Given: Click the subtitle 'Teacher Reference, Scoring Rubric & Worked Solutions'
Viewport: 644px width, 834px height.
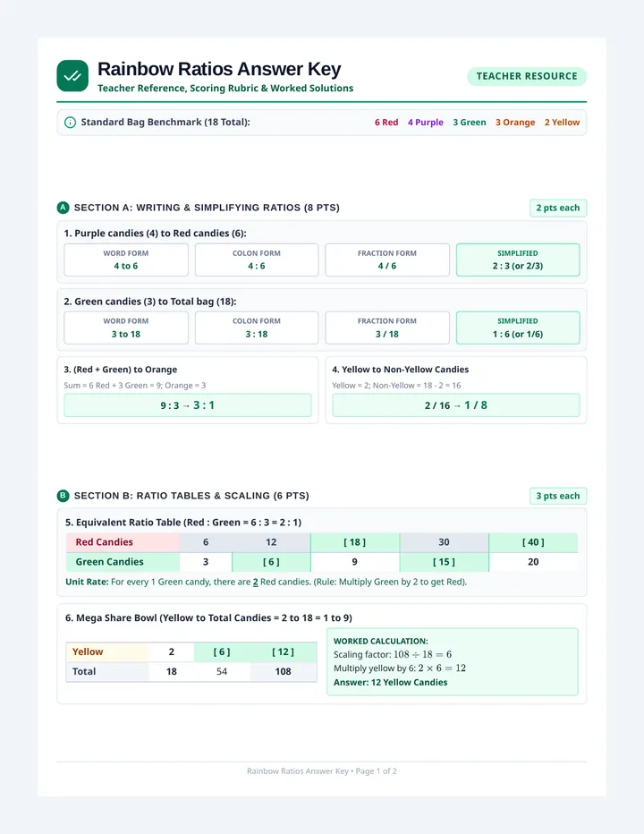Looking at the screenshot, I should tap(225, 89).
